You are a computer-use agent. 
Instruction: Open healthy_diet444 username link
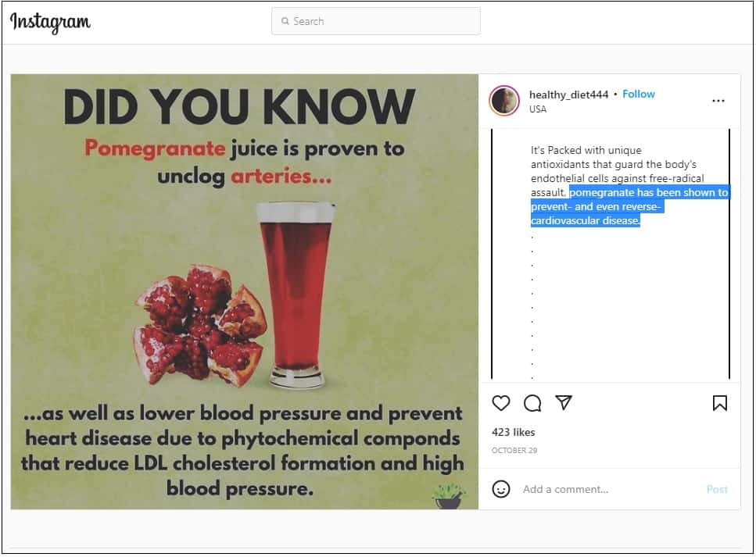[568, 95]
